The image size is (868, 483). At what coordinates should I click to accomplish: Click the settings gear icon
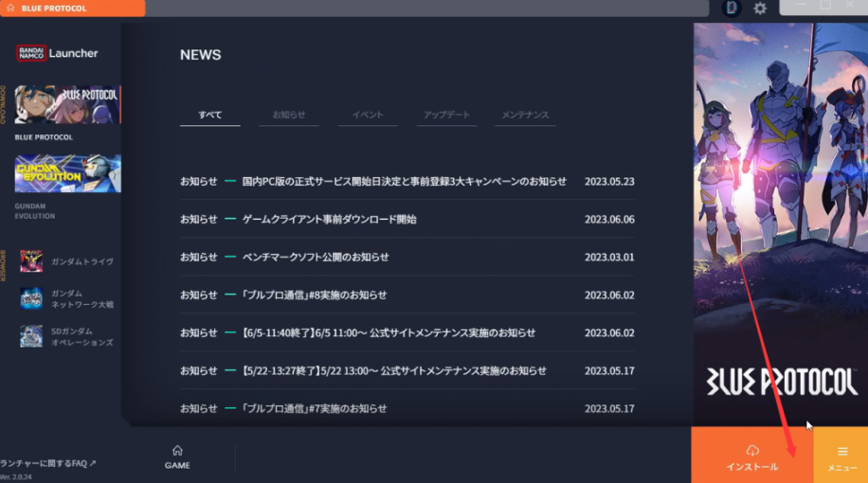coord(760,9)
